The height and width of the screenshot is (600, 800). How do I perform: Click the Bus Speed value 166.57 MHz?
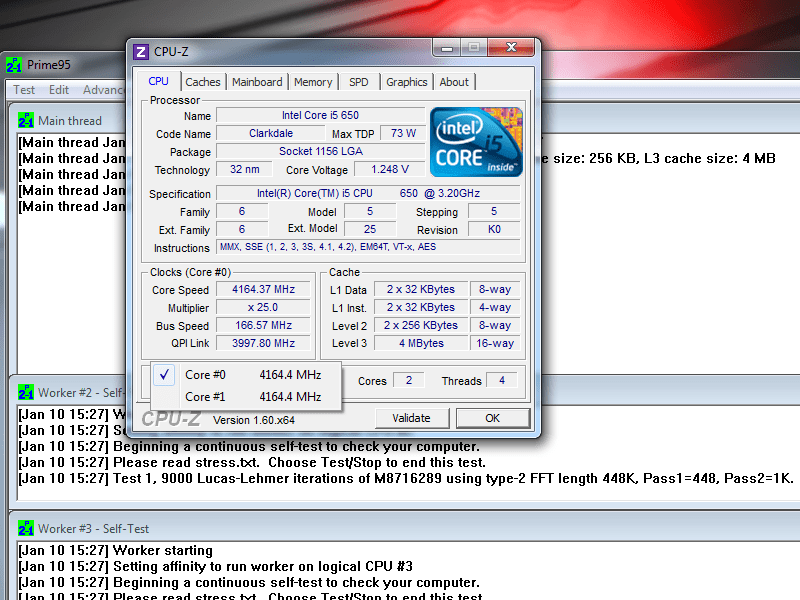(263, 326)
